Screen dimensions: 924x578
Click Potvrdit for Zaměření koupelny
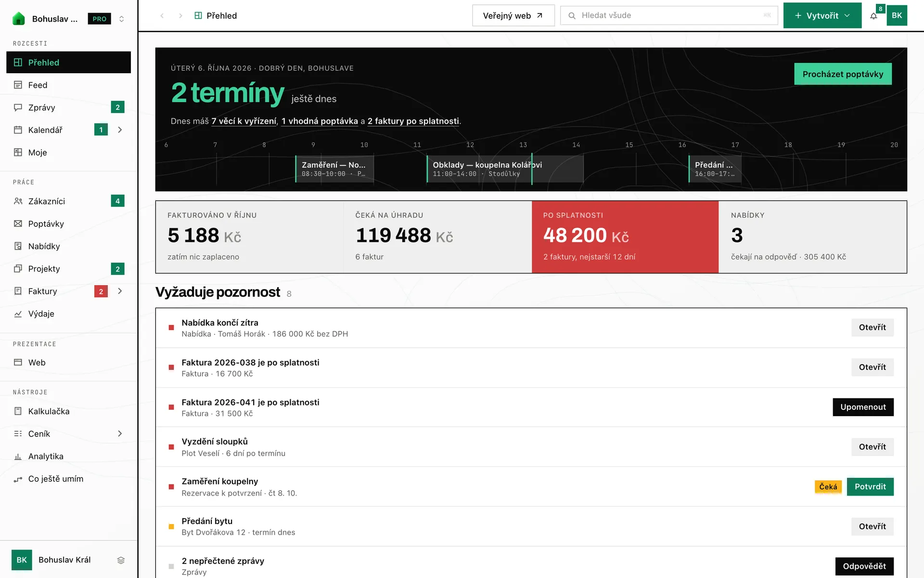(870, 486)
